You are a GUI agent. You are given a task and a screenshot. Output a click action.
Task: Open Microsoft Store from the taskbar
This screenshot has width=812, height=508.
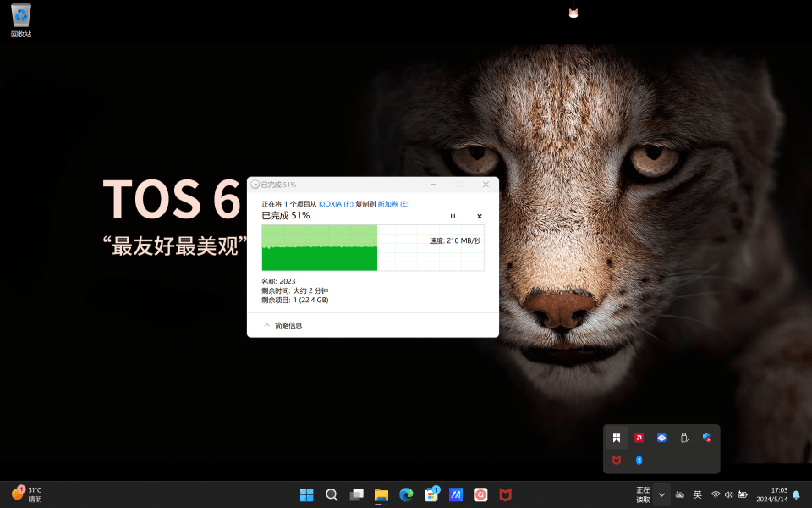[431, 494]
